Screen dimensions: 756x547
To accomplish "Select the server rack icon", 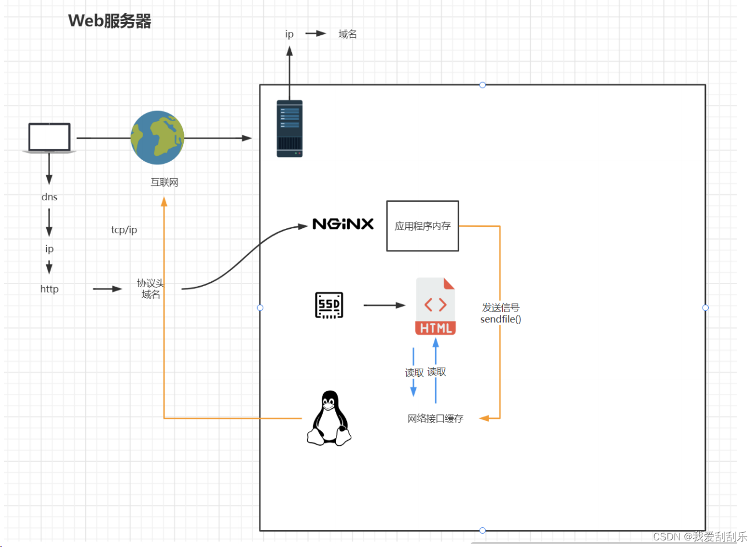I will pyautogui.click(x=290, y=128).
